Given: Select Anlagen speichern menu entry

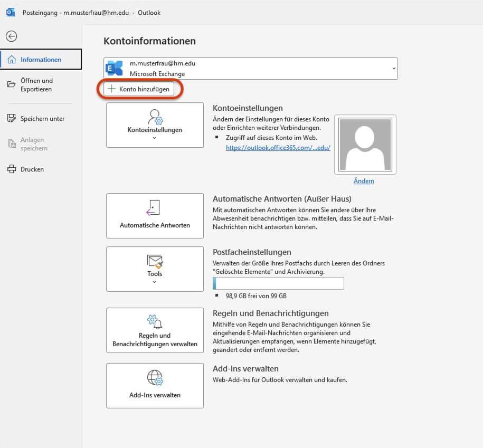Looking at the screenshot, I should (41, 144).
